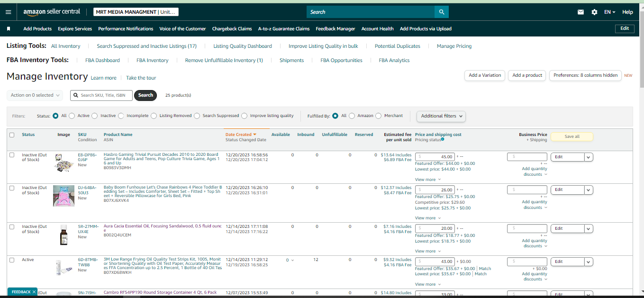Open the mail messages icon
The width and height of the screenshot is (644, 298).
tap(581, 12)
